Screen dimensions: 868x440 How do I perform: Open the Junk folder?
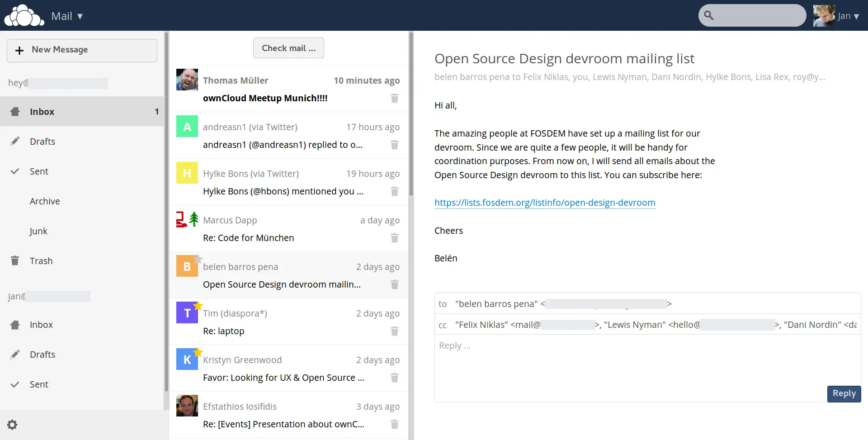(82, 231)
